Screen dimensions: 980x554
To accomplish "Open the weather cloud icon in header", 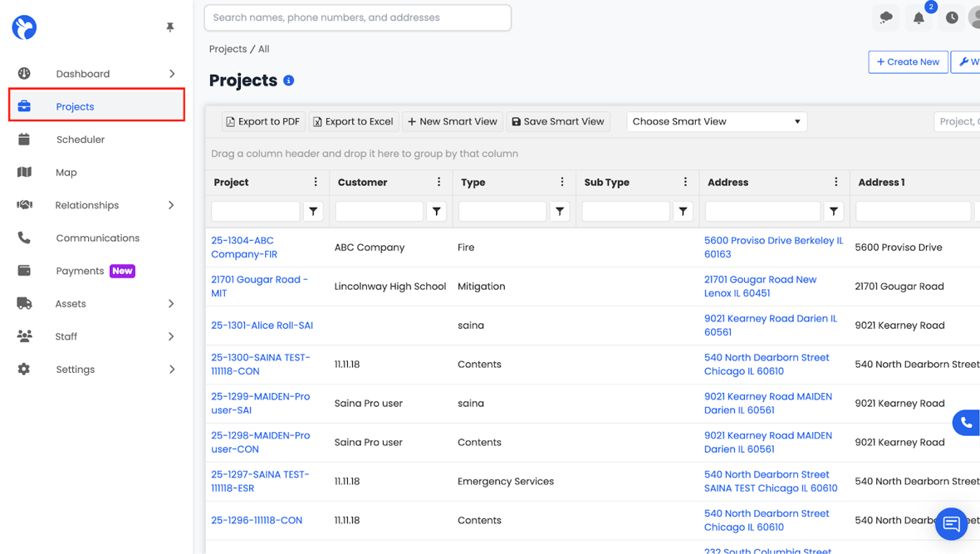I will [x=886, y=17].
